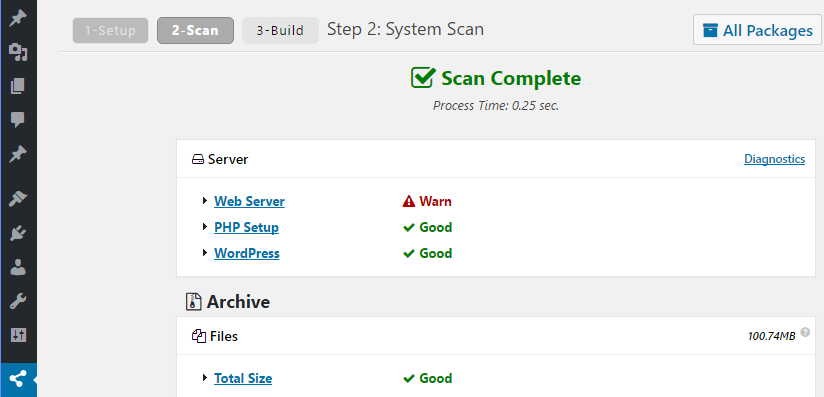The width and height of the screenshot is (824, 397).
Task: Open All Packages
Action: (x=757, y=30)
